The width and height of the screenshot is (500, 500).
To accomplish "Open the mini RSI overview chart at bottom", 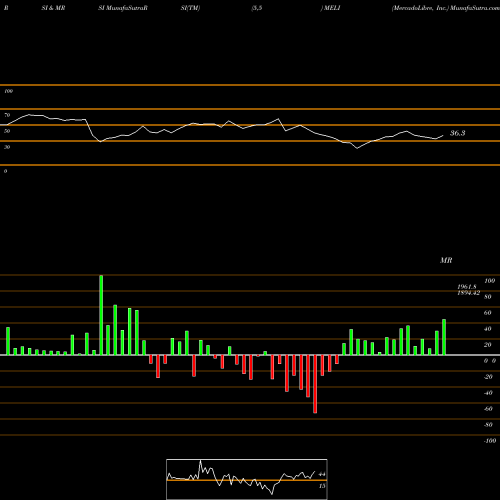I will click(247, 479).
